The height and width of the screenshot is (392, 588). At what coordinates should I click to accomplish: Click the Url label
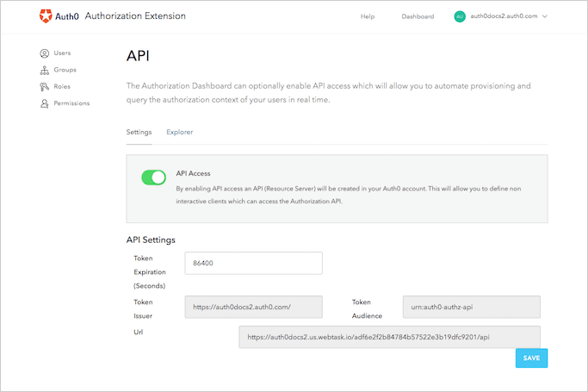pos(139,332)
